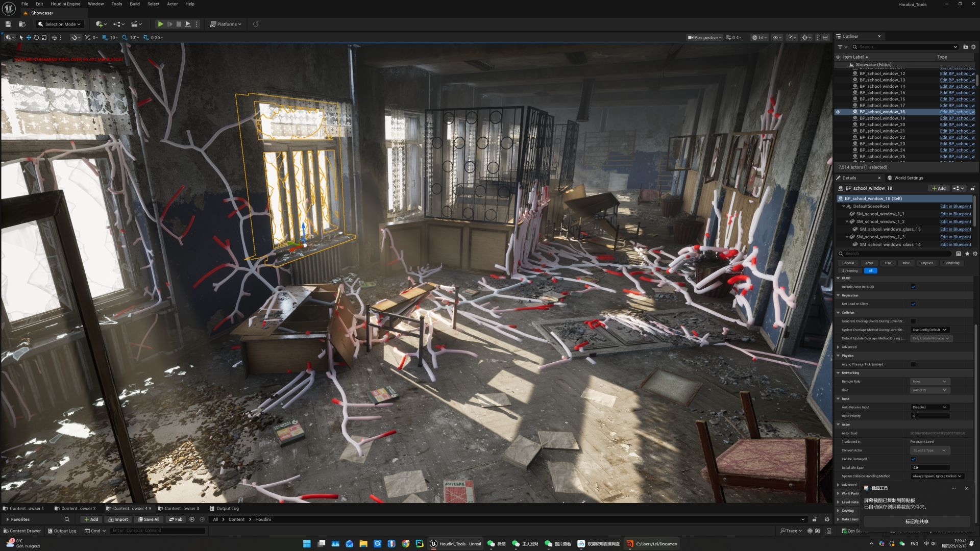Screen dimensions: 980x551
Task: Click the Outliner search field
Action: point(905,46)
